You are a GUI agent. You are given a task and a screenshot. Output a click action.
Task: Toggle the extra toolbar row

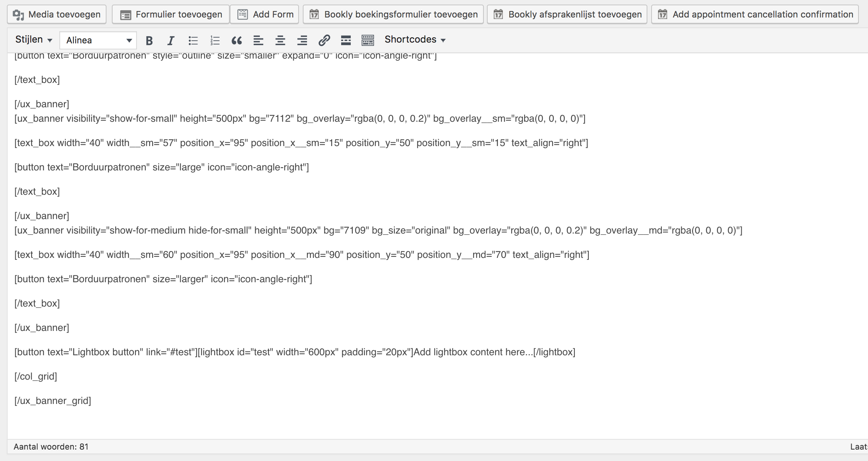pos(368,40)
